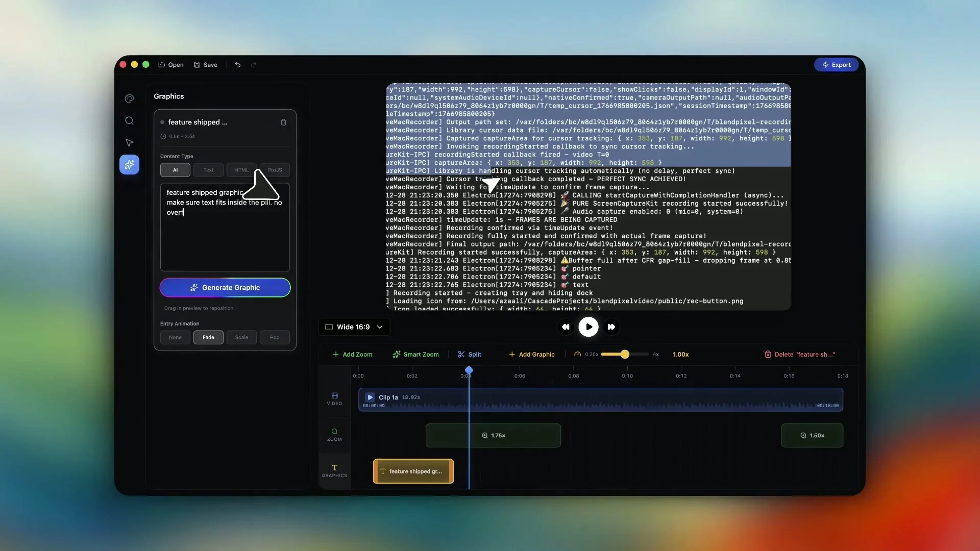Export the video
This screenshot has height=551, width=980.
[836, 65]
